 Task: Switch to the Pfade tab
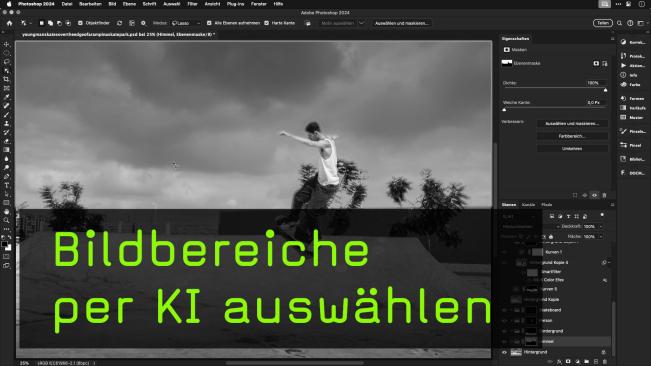click(x=547, y=205)
